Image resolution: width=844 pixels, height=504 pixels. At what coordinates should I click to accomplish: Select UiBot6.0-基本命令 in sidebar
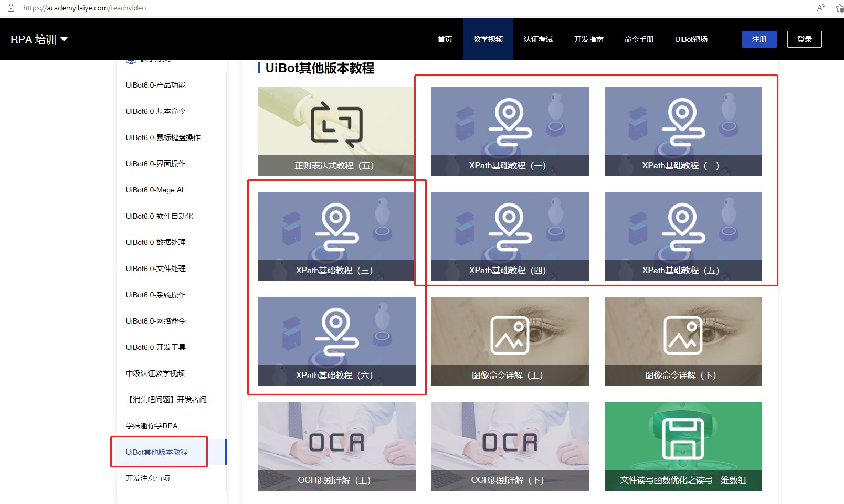(x=156, y=111)
